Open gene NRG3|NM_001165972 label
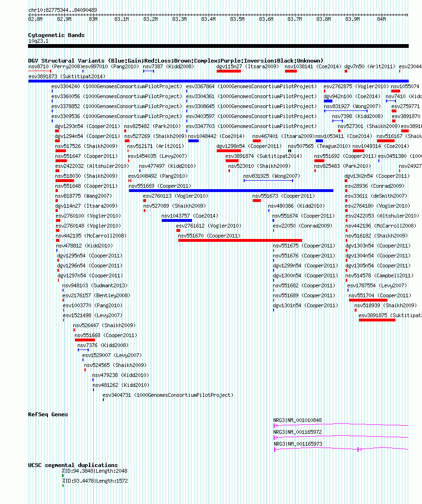Viewport: 422px width, 504px height. (x=298, y=432)
